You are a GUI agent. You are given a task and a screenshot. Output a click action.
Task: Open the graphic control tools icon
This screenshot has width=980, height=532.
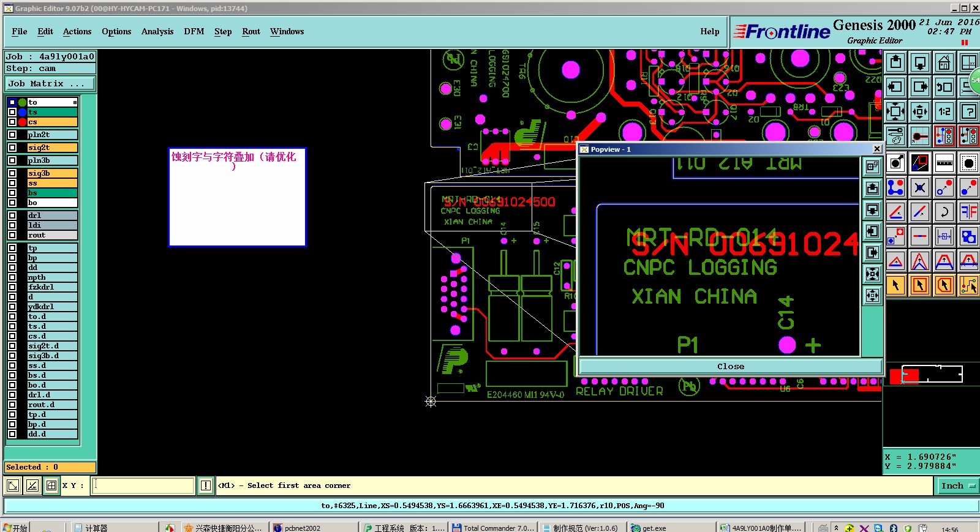pyautogui.click(x=895, y=136)
